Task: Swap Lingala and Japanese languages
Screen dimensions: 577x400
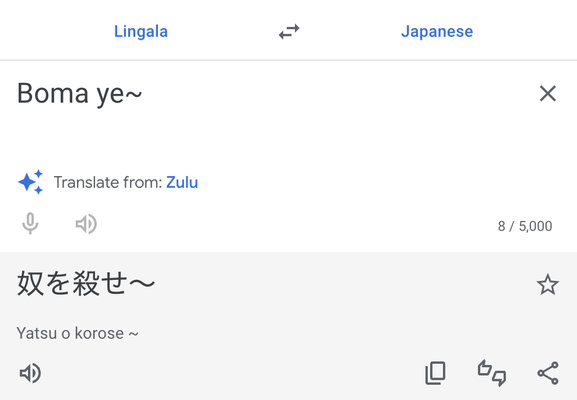Action: [289, 32]
